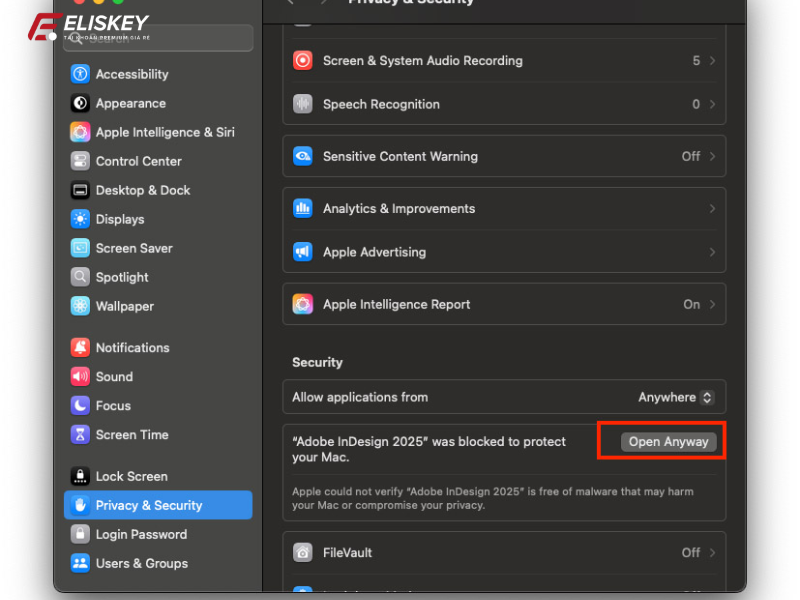Select the Control Center icon
Viewport: 800px width, 600px height.
80,161
